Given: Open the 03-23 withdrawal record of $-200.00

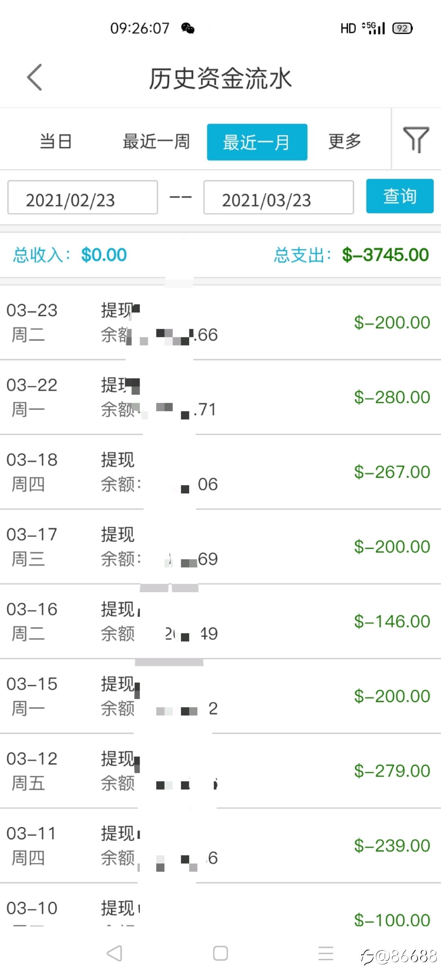Looking at the screenshot, I should pos(220,323).
